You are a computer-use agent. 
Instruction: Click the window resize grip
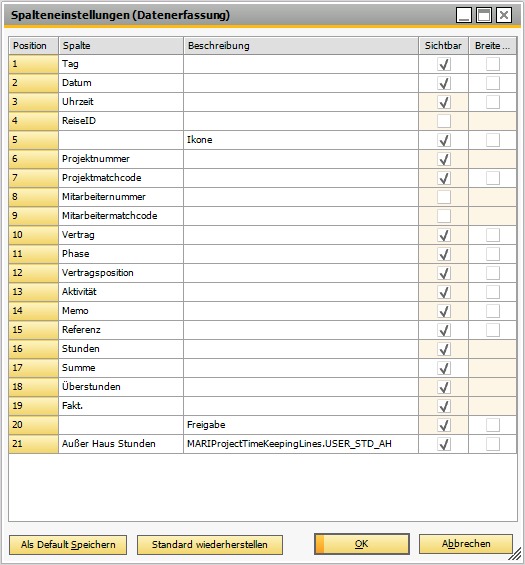tap(516, 554)
